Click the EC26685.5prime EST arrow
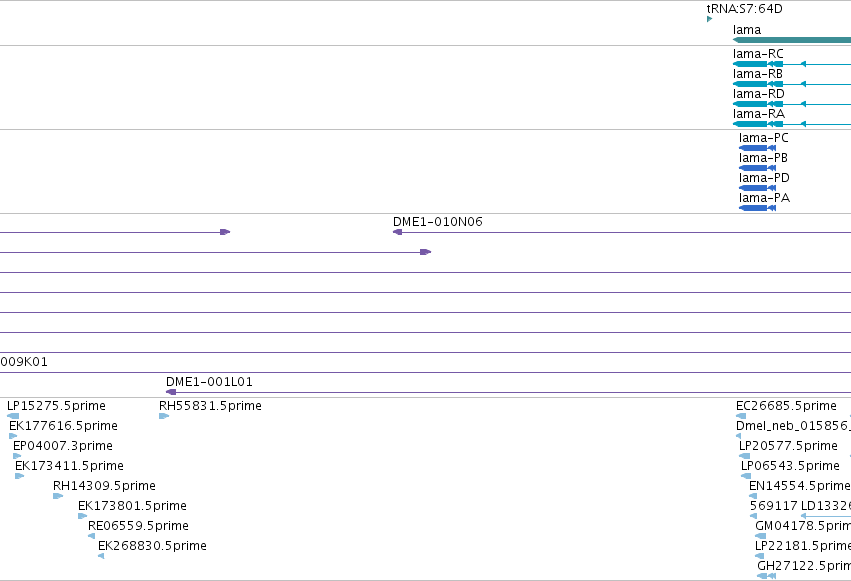851x581 pixels. point(741,416)
